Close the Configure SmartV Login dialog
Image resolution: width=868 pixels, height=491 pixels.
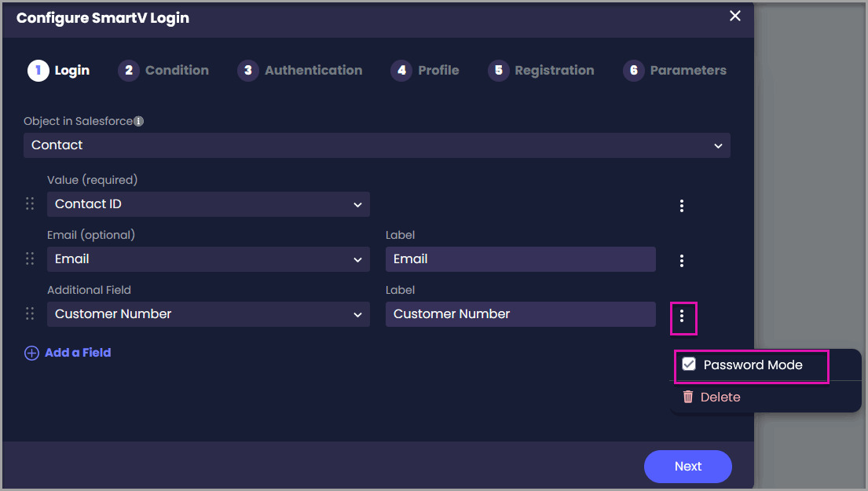[734, 16]
